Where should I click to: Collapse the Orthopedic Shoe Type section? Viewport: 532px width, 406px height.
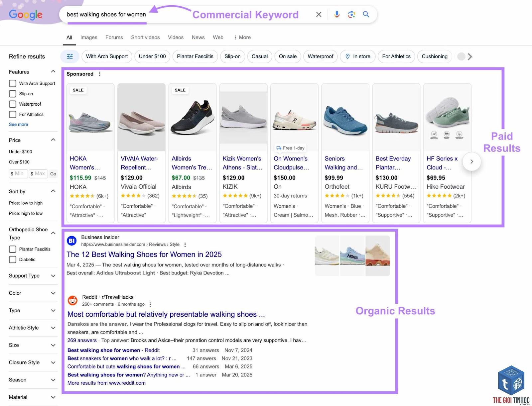pos(53,233)
